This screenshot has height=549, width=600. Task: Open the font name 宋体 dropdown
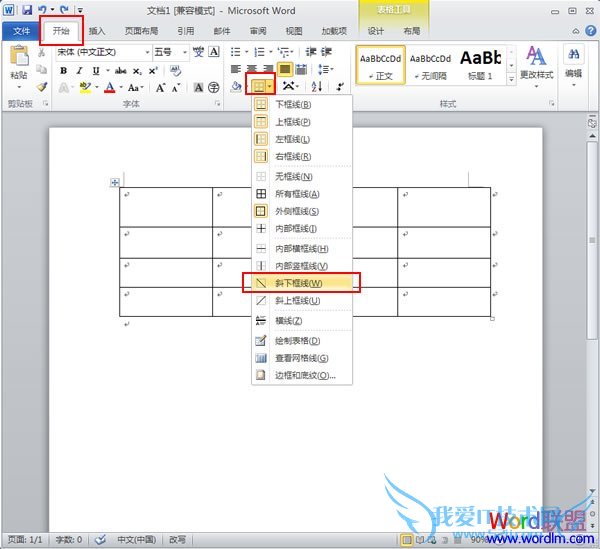(147, 52)
